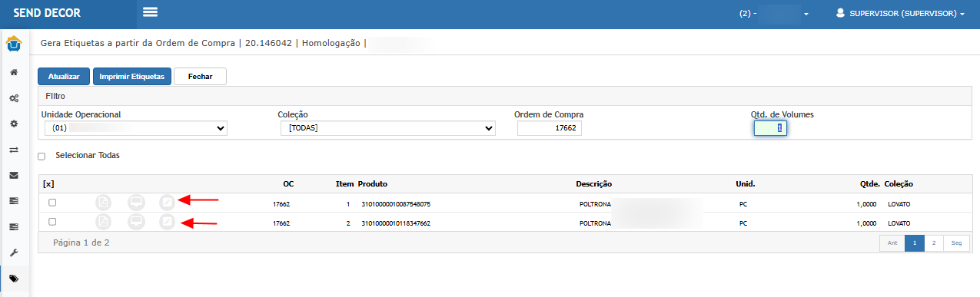Click the [x] column header
The width and height of the screenshot is (980, 297).
pyautogui.click(x=48, y=184)
